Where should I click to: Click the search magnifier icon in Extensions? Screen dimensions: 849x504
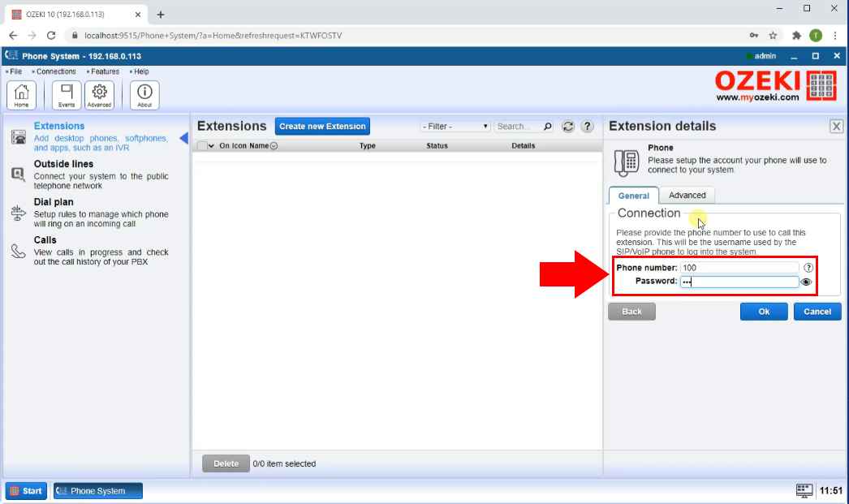(x=547, y=126)
